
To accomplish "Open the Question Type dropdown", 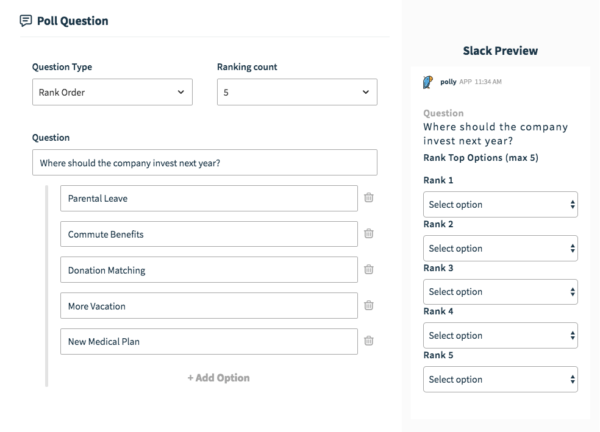I will pos(110,93).
